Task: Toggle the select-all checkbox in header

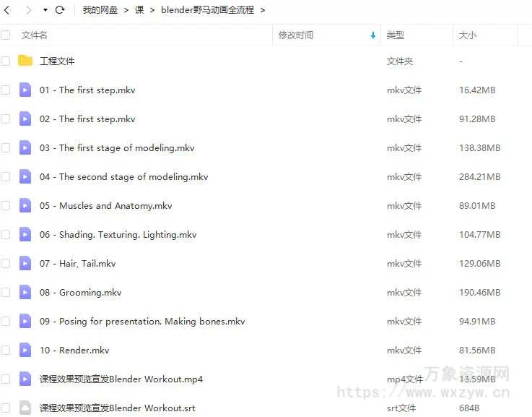Action: point(6,35)
